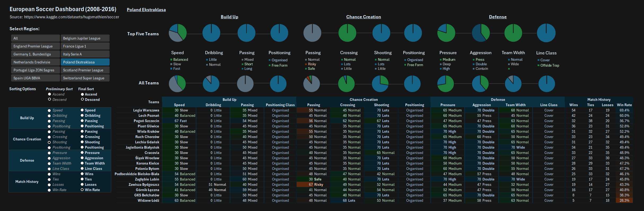
Task: Click Top Five Teams Build Up Positioning pie
Action: pos(279,33)
